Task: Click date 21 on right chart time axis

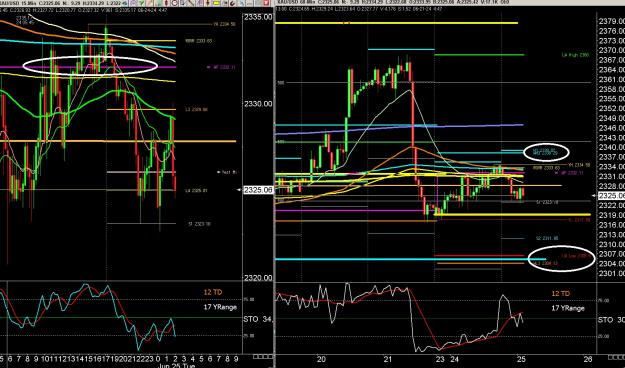Action: [x=388, y=359]
